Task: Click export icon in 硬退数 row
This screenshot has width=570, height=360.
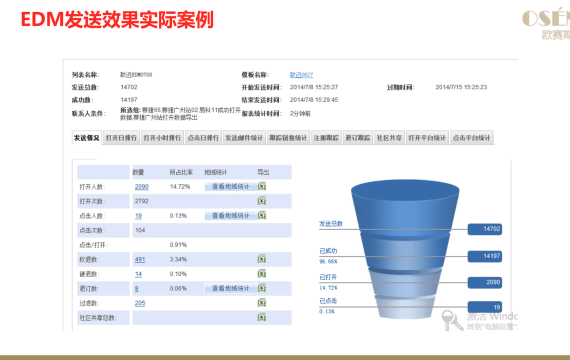Action: click(262, 274)
